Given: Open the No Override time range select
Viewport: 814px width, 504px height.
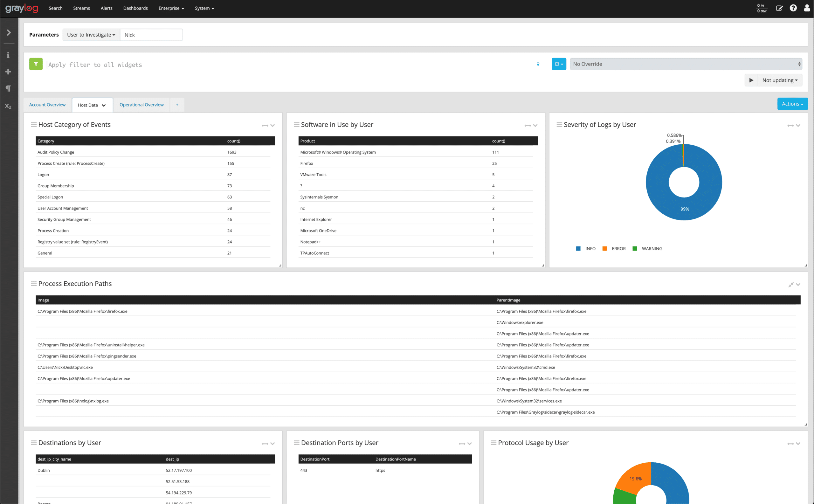Looking at the screenshot, I should [686, 64].
